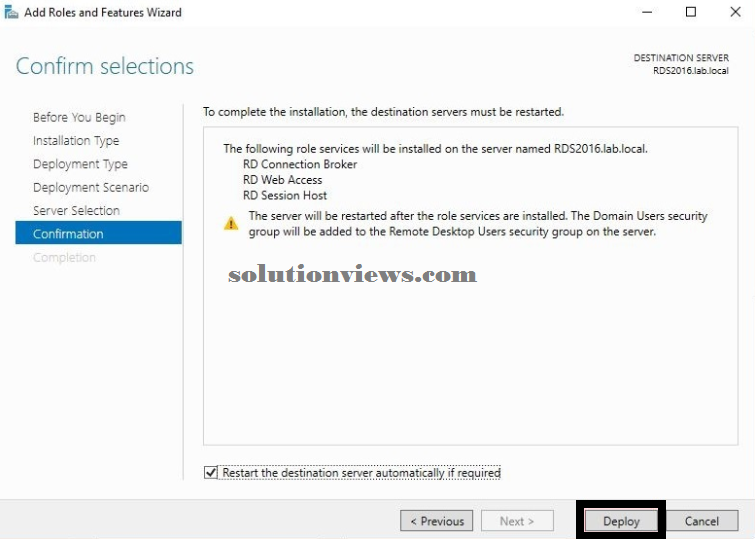Click the Confirm selections heading
This screenshot has height=539, width=755.
(x=104, y=66)
